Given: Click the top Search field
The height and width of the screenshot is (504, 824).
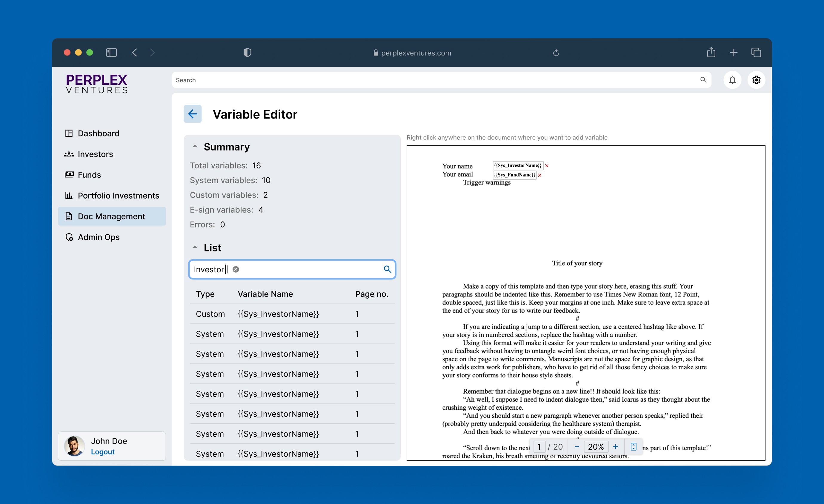Looking at the screenshot, I should point(435,80).
